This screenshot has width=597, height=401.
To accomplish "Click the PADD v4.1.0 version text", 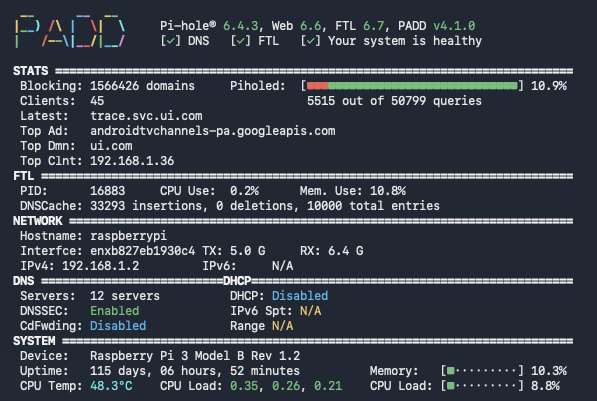I will click(437, 26).
